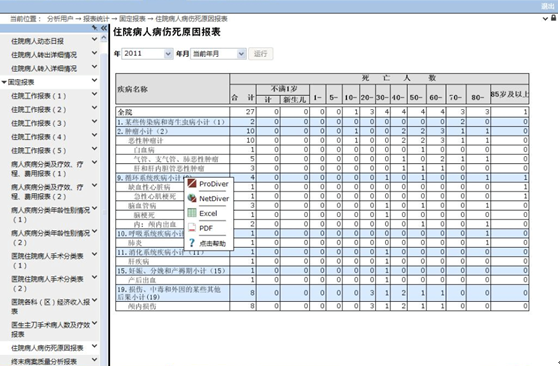Click the ProDiver icon in context menu
This screenshot has width=560, height=368.
point(192,184)
